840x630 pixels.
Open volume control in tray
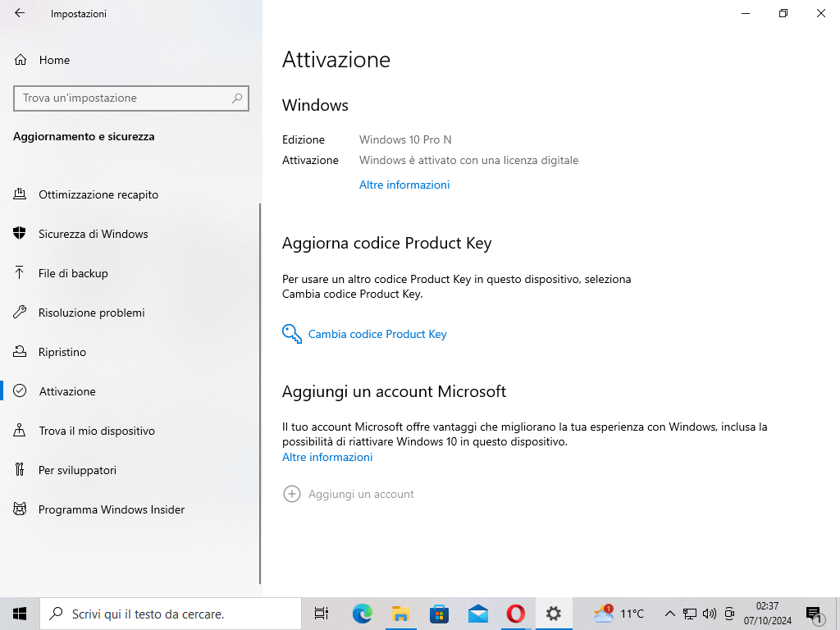coord(710,614)
